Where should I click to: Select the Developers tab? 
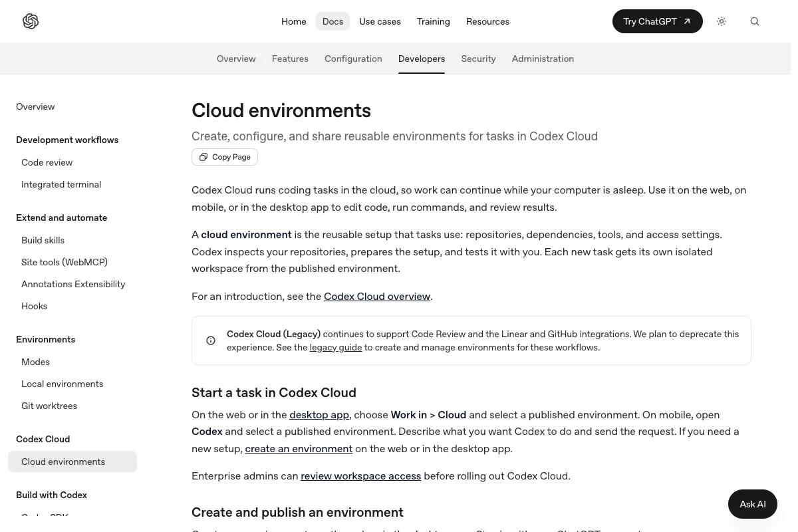tap(422, 59)
